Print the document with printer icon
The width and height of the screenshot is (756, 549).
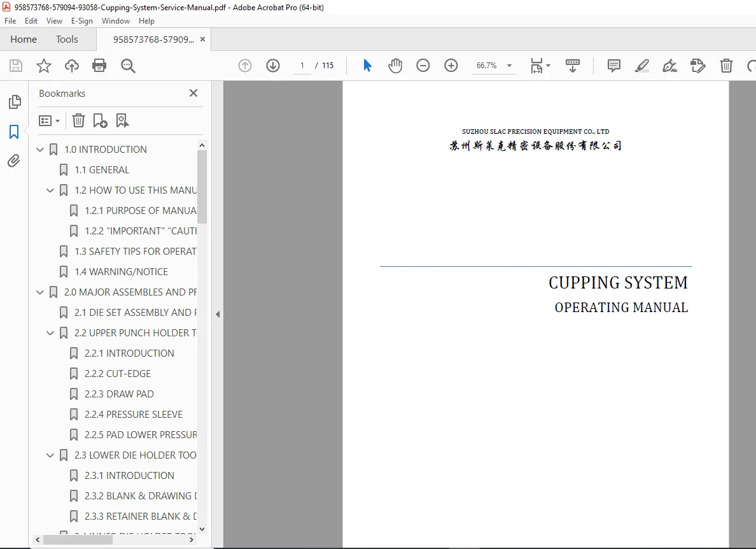click(x=99, y=66)
